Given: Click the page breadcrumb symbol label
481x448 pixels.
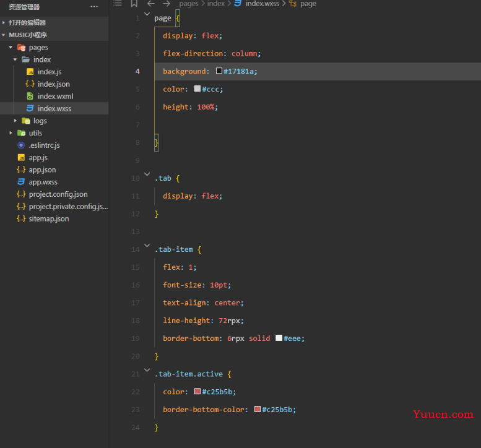Looking at the screenshot, I should (x=308, y=3).
